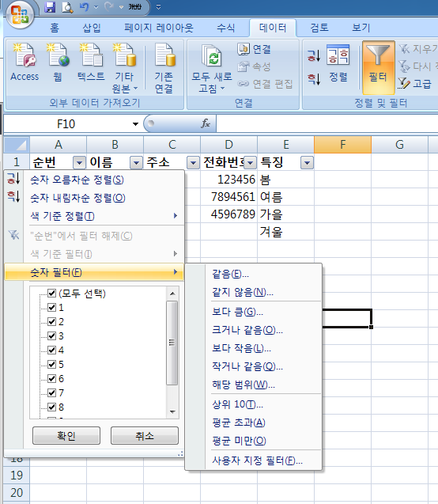Open 특징 column filter dropdown
Viewport: 438px width, 504px height.
pyautogui.click(x=307, y=163)
